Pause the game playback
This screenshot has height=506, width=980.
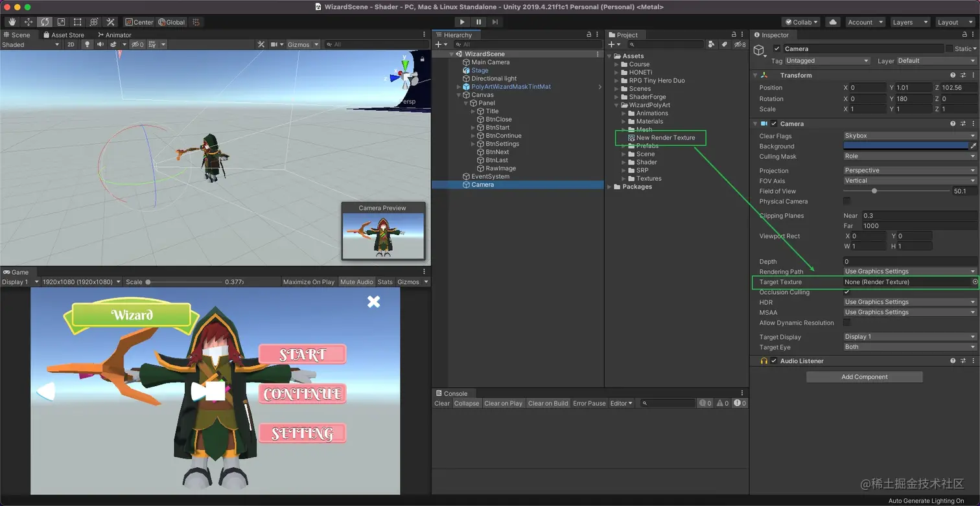[479, 22]
